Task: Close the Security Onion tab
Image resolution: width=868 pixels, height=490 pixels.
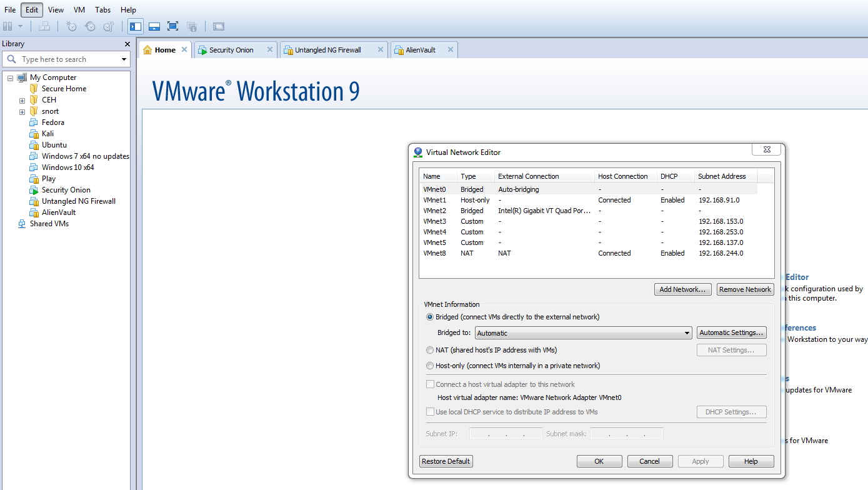Action: tap(270, 49)
